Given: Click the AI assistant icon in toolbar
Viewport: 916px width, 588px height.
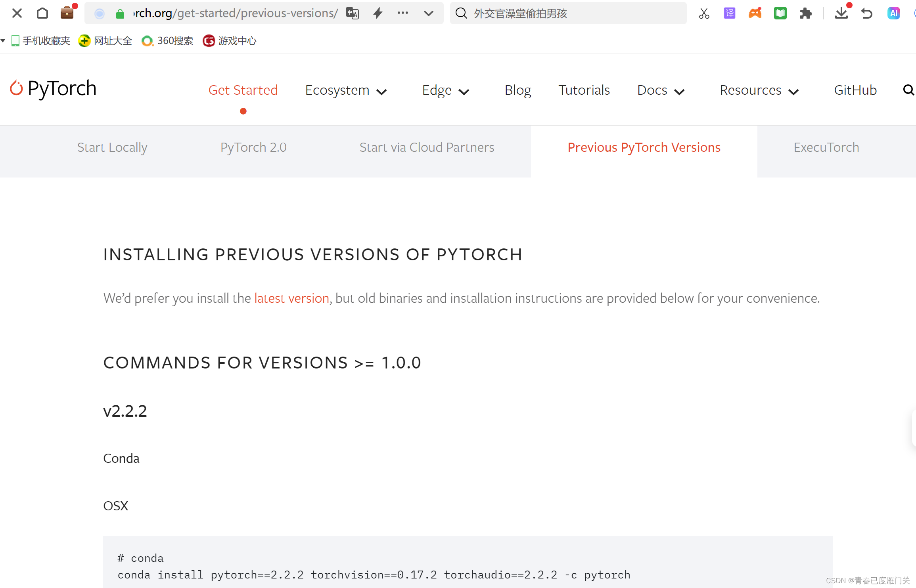Looking at the screenshot, I should [893, 13].
